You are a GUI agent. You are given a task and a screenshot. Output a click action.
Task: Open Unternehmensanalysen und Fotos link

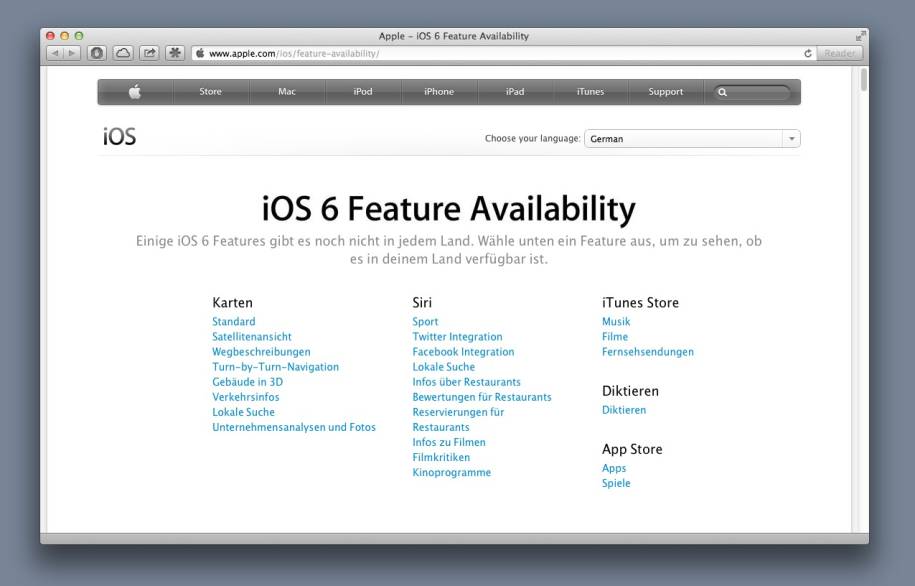pos(294,427)
